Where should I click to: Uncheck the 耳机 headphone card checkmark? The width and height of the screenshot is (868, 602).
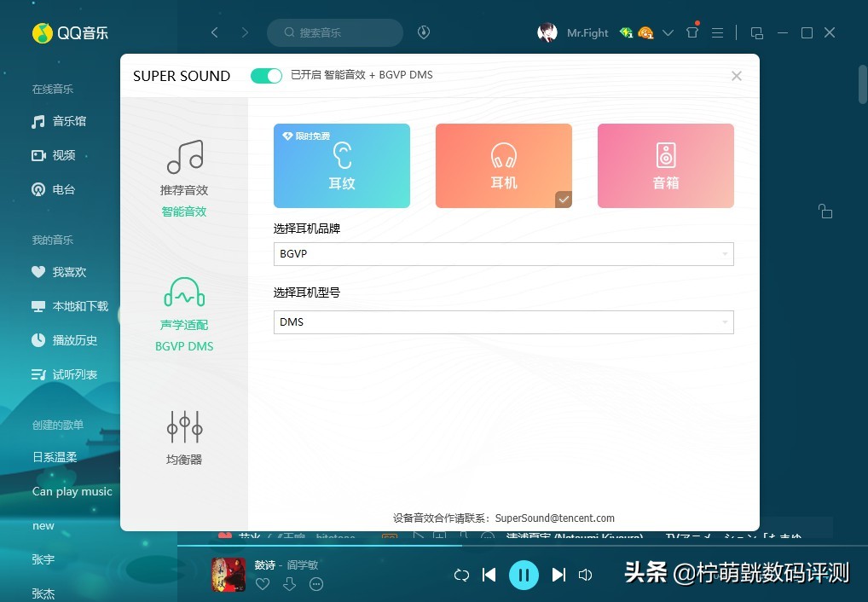coord(563,199)
